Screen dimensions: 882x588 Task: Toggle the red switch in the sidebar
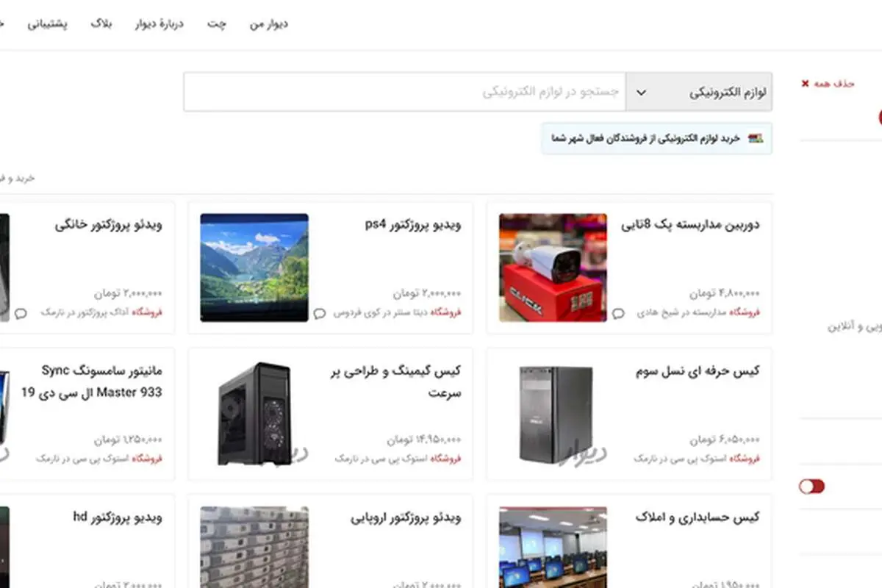coord(812,487)
